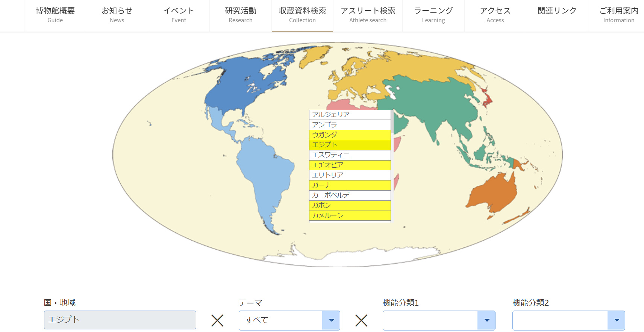
Task: Open the 収蔵資料検索 Collection tab
Action: tap(302, 15)
